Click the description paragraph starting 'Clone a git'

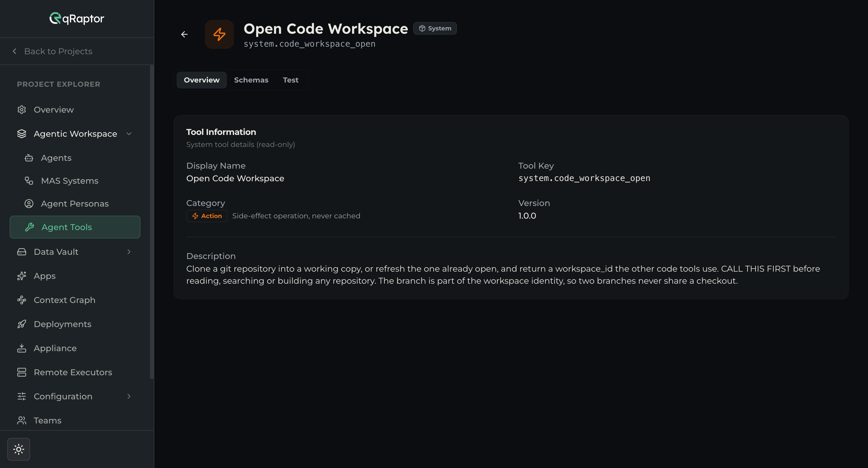(x=503, y=275)
